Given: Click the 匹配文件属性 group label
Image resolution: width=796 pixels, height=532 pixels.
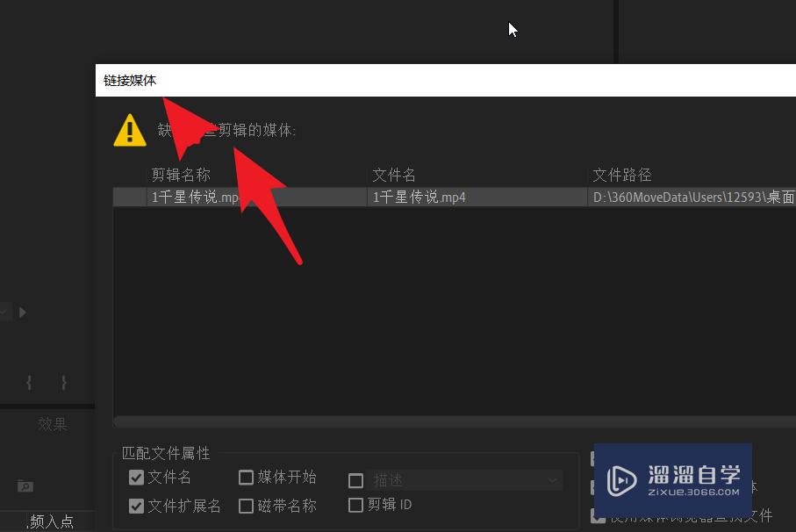Looking at the screenshot, I should pos(166,453).
